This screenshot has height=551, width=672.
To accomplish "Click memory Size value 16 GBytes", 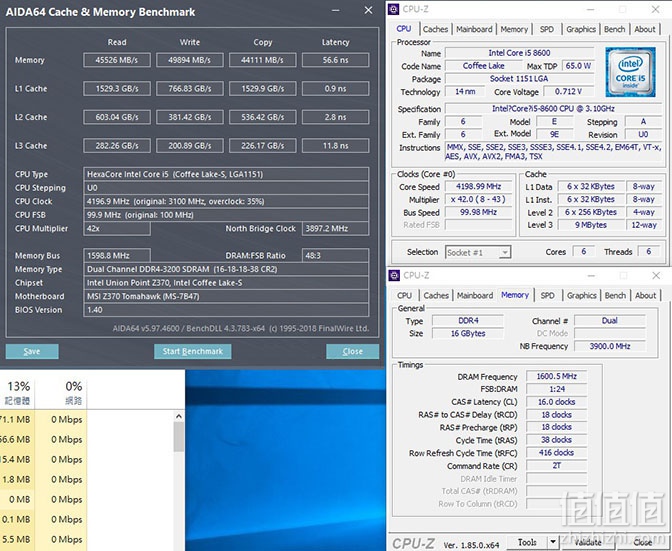I will pos(468,333).
